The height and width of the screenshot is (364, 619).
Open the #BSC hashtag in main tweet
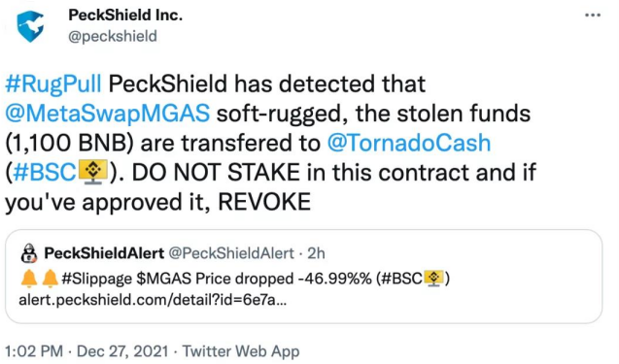pyautogui.click(x=45, y=173)
